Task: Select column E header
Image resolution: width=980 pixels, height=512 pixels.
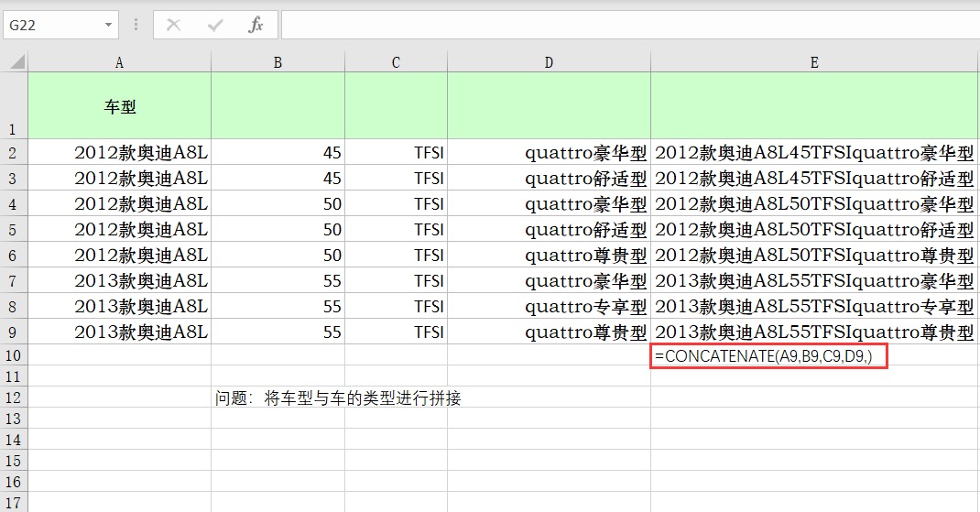Action: [x=814, y=62]
